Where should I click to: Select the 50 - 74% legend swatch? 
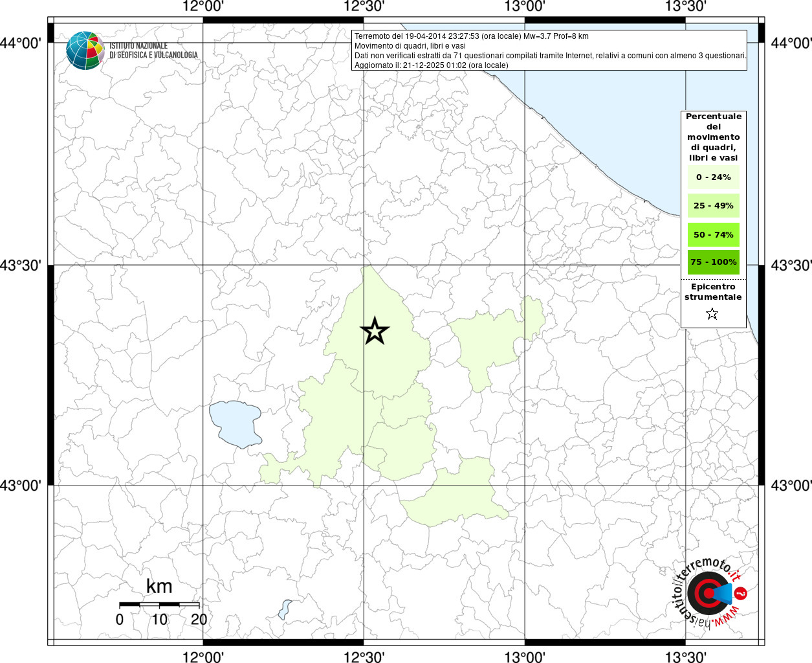click(714, 234)
